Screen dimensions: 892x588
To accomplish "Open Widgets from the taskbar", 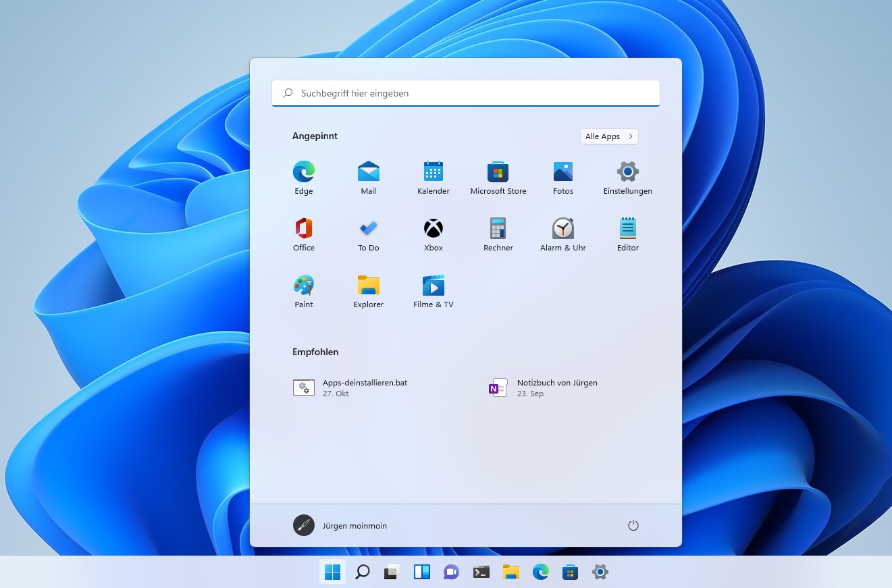I will point(422,572).
